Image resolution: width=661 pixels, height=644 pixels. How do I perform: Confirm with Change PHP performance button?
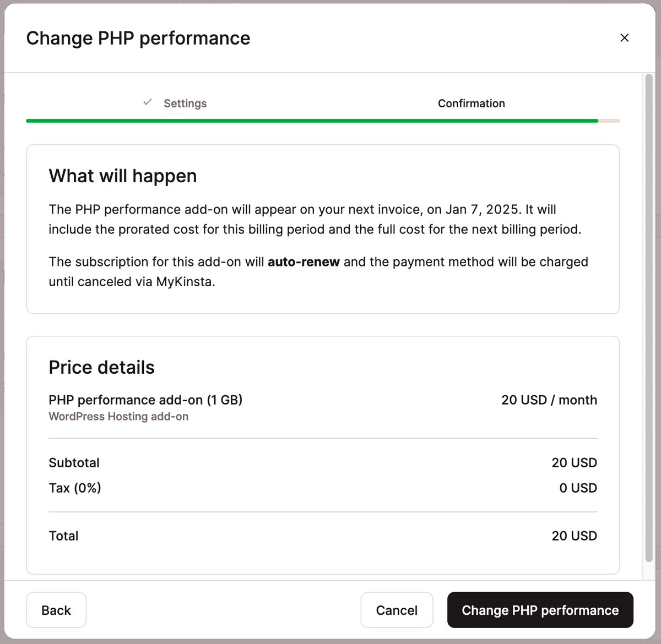(x=540, y=610)
